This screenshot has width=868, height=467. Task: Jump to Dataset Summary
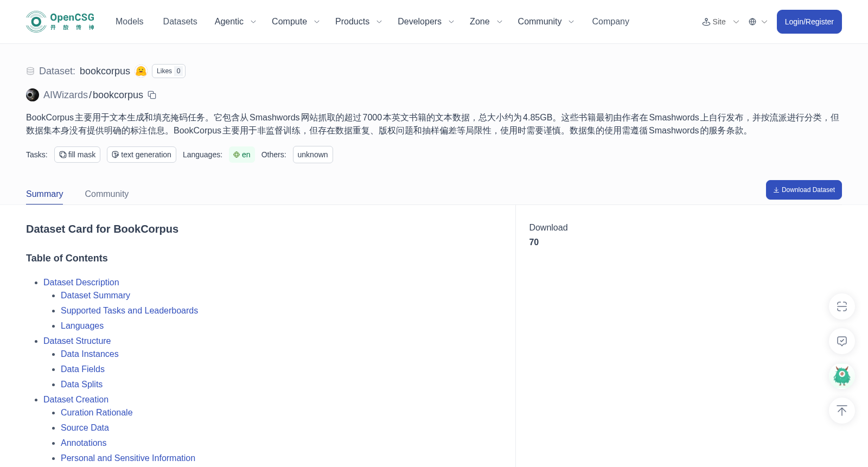(95, 295)
